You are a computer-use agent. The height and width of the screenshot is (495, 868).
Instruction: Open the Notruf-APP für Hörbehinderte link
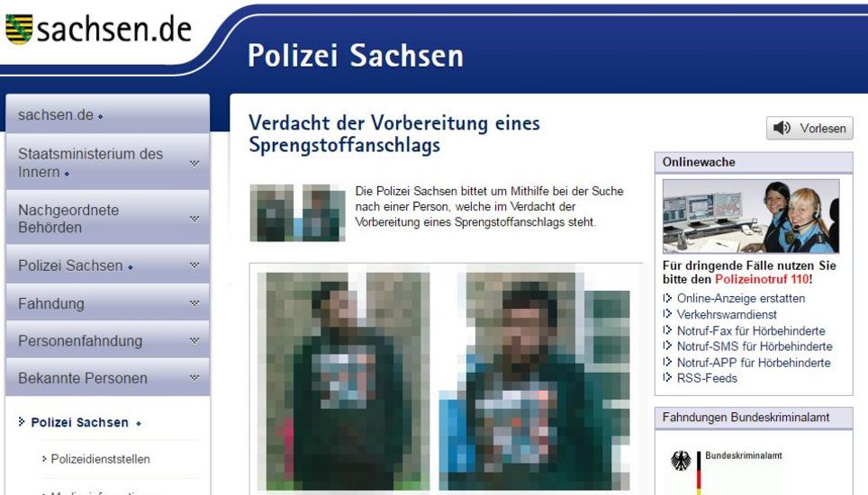click(754, 363)
